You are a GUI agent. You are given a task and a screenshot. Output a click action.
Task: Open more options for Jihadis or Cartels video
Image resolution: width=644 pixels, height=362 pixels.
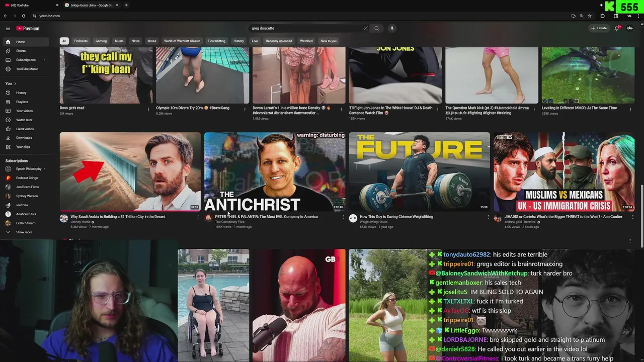pos(632,217)
